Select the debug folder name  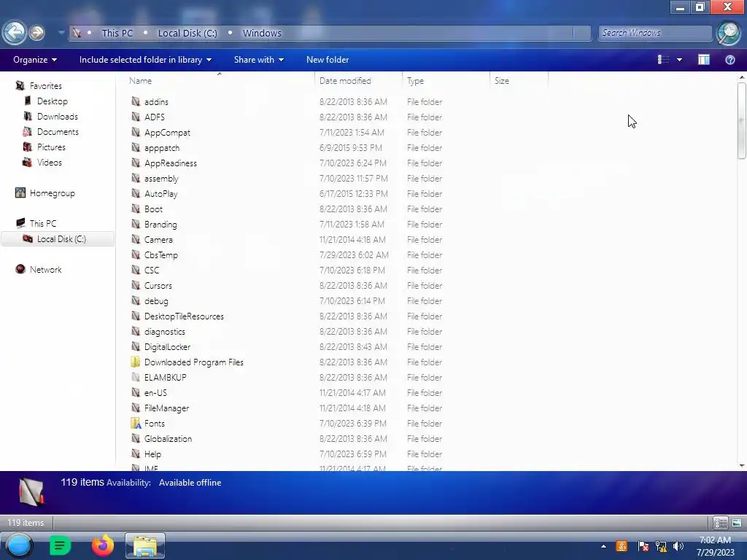(x=156, y=301)
